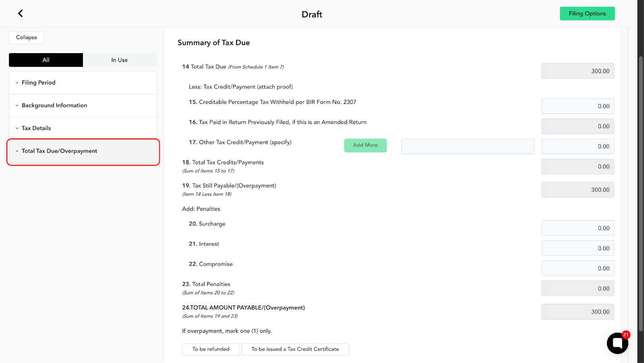Switch to the All tab
This screenshot has height=363, width=644.
click(46, 60)
